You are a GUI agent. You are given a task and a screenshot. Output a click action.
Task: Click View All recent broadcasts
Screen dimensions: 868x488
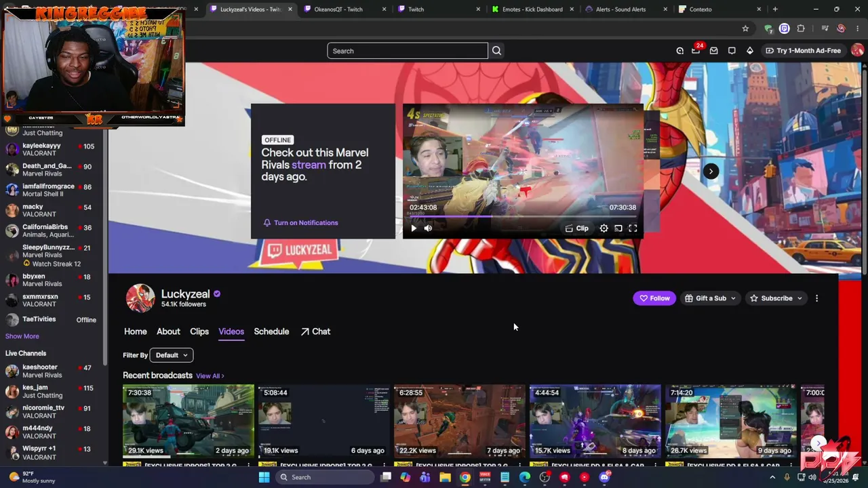click(210, 375)
